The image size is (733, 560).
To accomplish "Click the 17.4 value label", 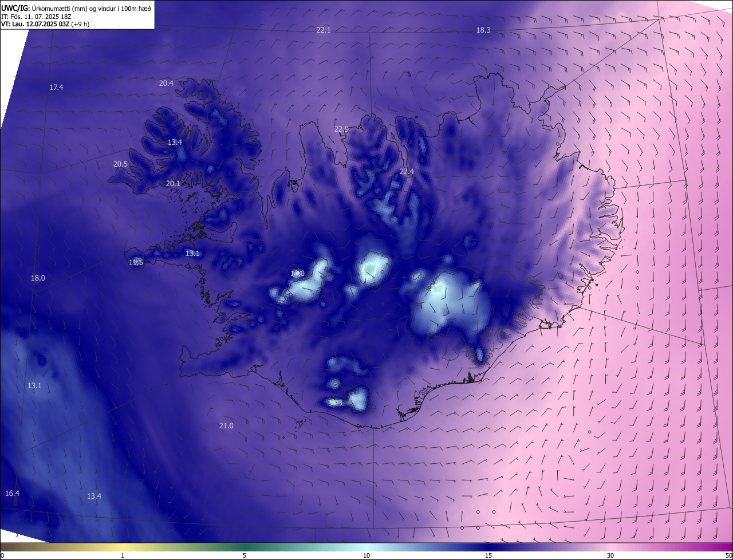I will (x=56, y=87).
